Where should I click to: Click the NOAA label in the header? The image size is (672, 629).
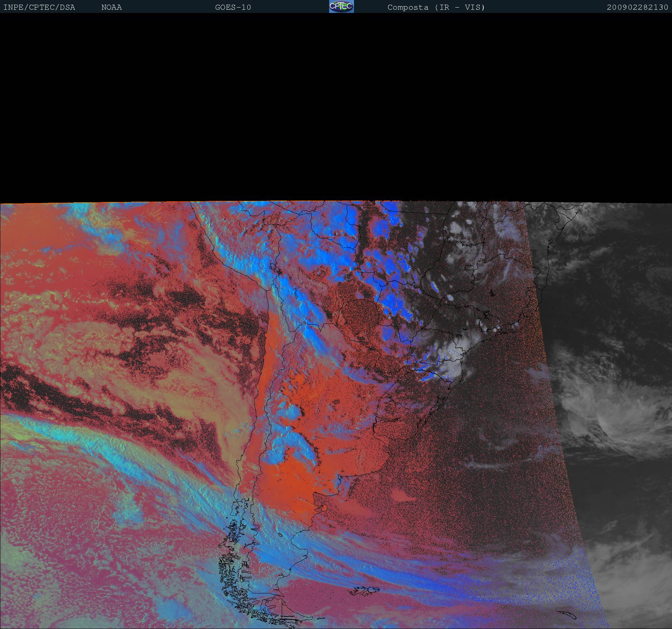click(111, 8)
